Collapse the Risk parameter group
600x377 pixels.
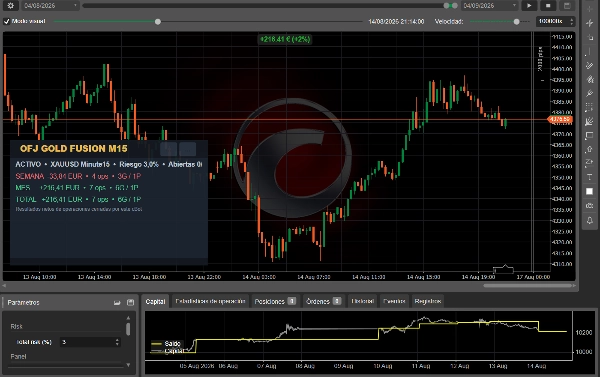coord(16,326)
